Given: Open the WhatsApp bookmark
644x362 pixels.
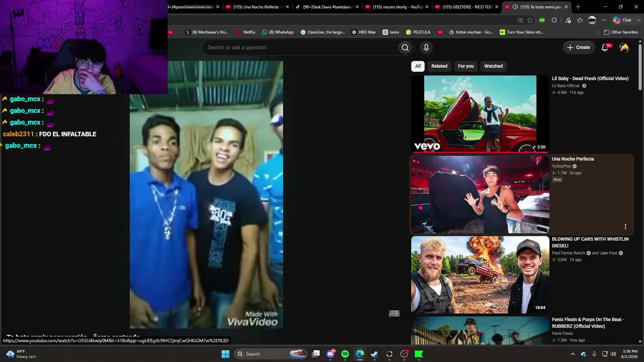Looking at the screenshot, I should [x=278, y=32].
